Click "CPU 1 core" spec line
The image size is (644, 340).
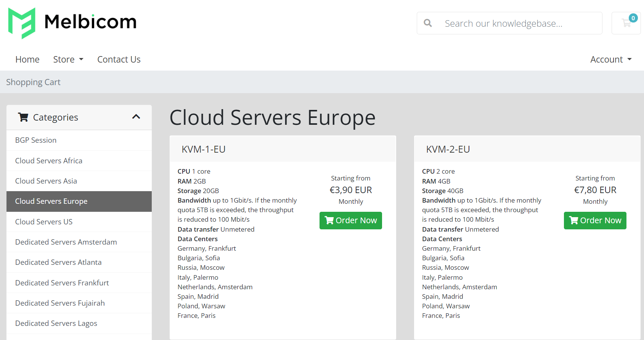[x=194, y=171]
